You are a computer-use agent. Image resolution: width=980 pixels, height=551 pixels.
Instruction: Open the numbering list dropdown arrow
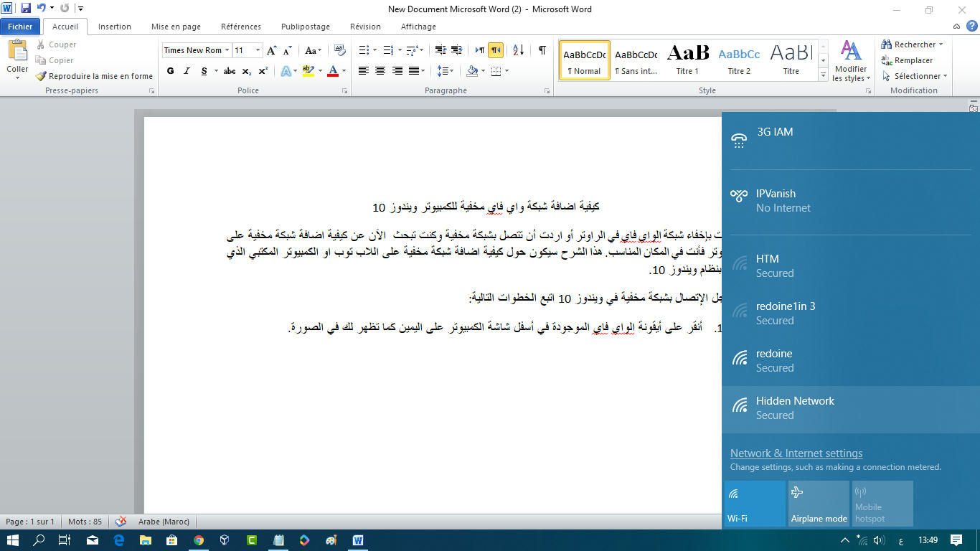click(x=399, y=50)
